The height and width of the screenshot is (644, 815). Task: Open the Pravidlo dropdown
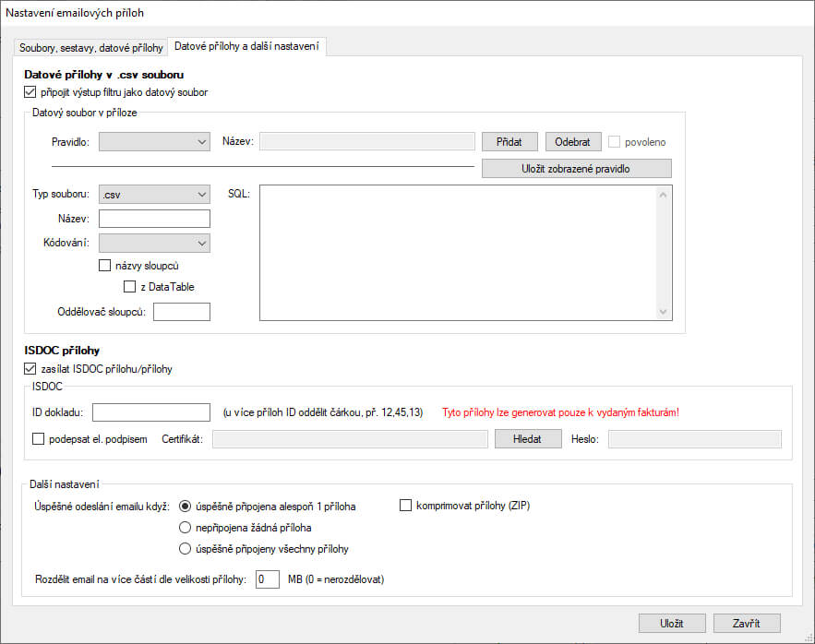pyautogui.click(x=154, y=142)
